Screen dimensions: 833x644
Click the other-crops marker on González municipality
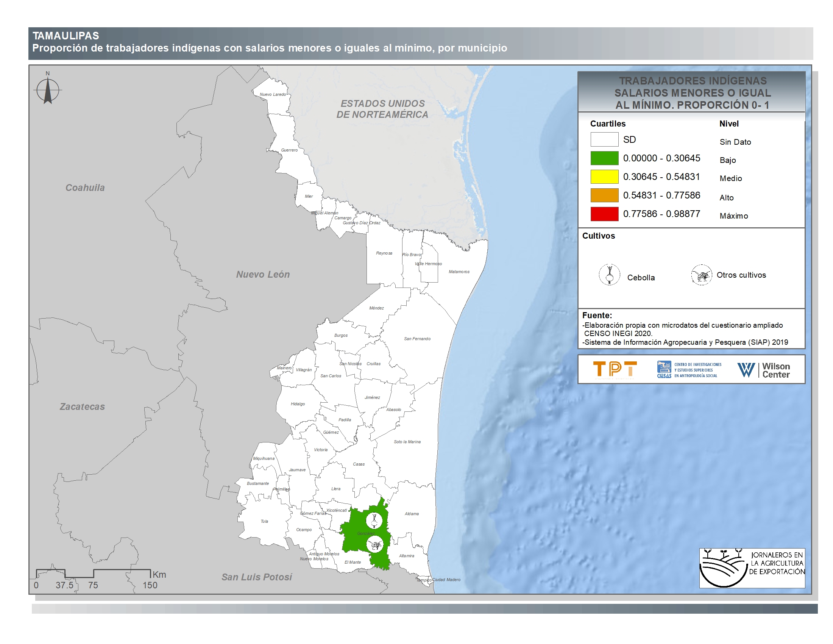click(375, 544)
